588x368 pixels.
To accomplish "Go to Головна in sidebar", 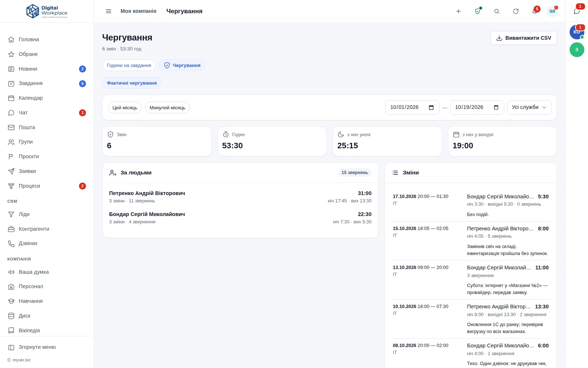I will point(47,39).
